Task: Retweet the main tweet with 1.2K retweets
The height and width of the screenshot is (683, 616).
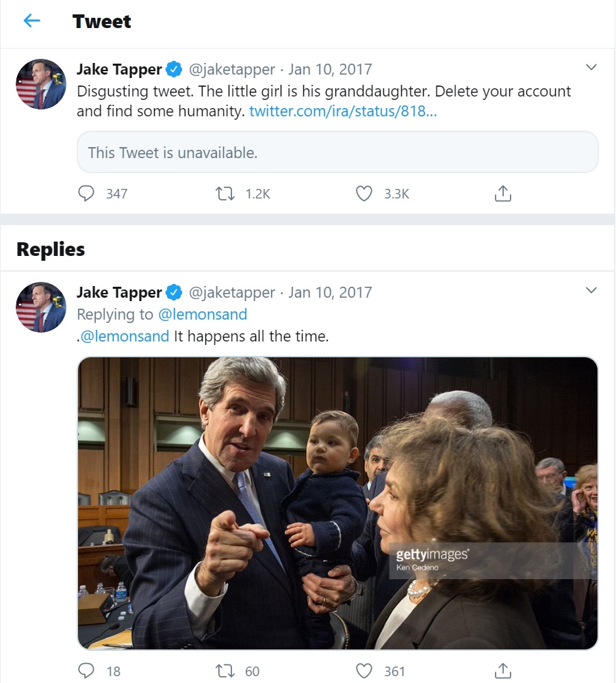Action: click(x=225, y=194)
